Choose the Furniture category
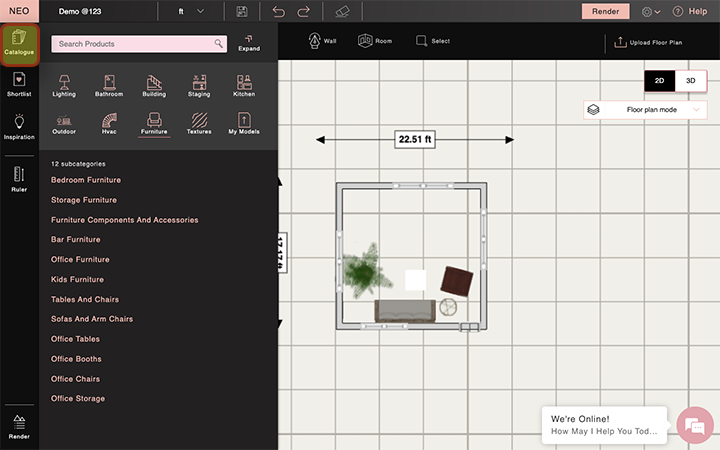The image size is (720, 450). [154, 124]
